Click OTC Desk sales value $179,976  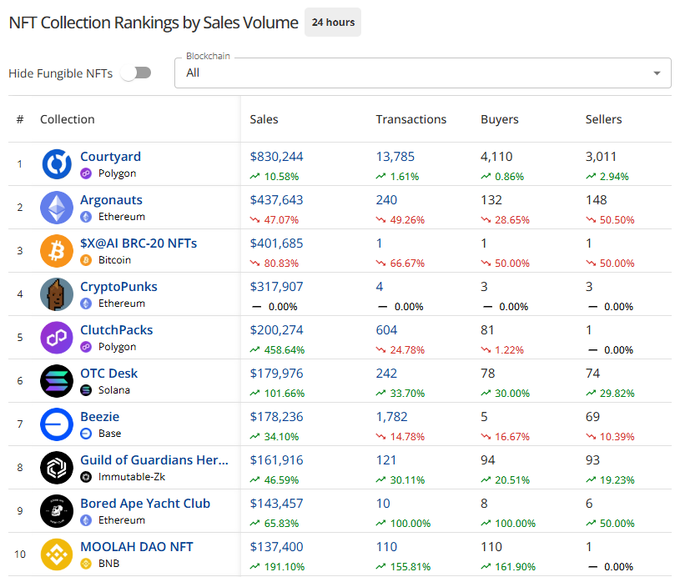[277, 374]
